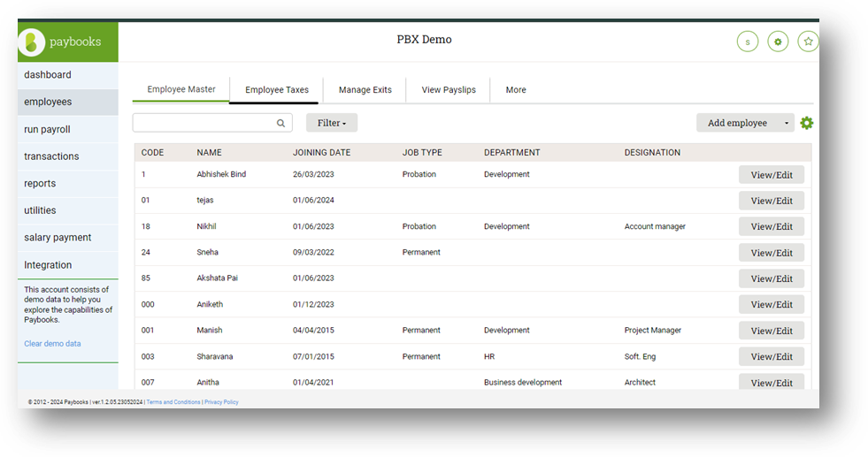Click the name Abhishek Bind
The height and width of the screenshot is (457, 868).
pos(221,174)
